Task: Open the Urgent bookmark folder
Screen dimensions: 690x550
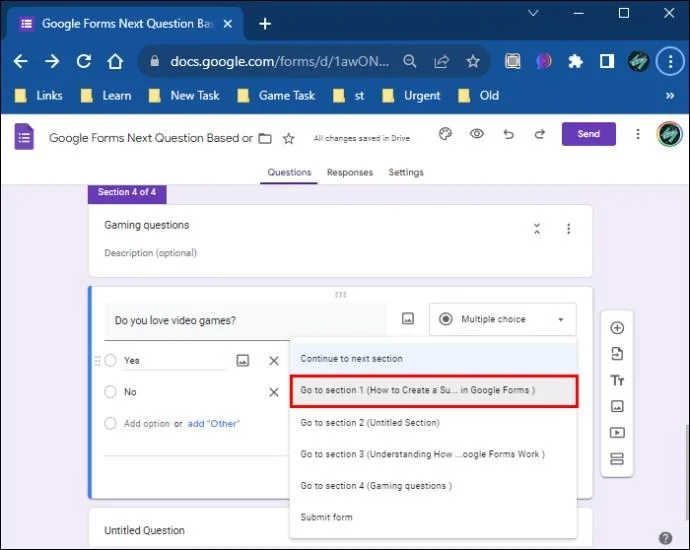Action: click(x=411, y=95)
